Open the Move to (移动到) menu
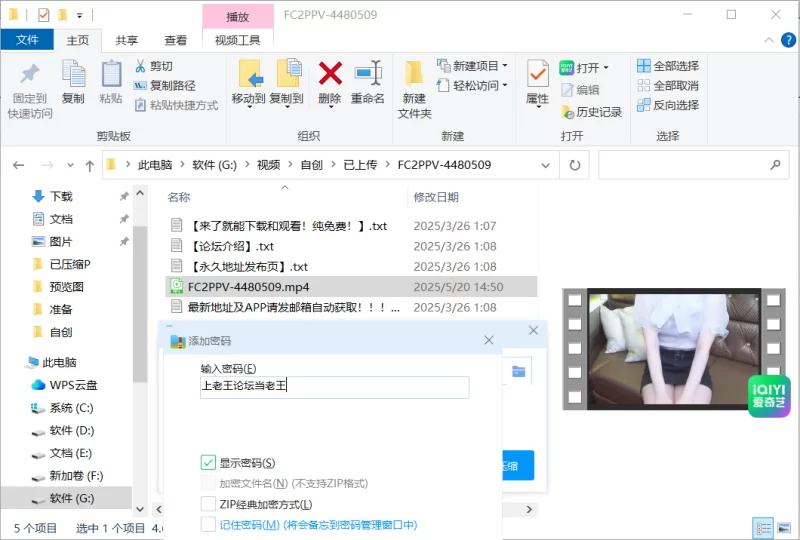 (248, 84)
